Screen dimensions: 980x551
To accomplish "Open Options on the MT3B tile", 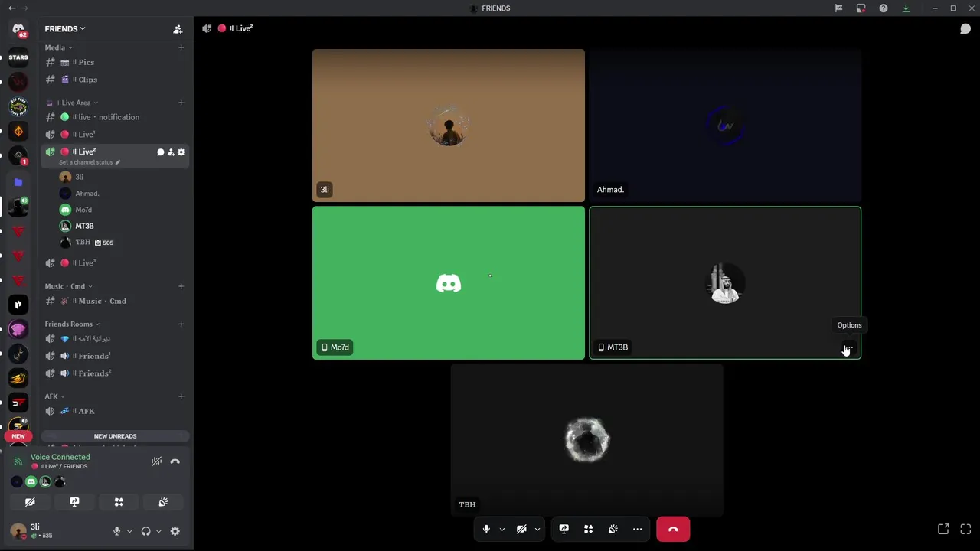I will (x=848, y=348).
